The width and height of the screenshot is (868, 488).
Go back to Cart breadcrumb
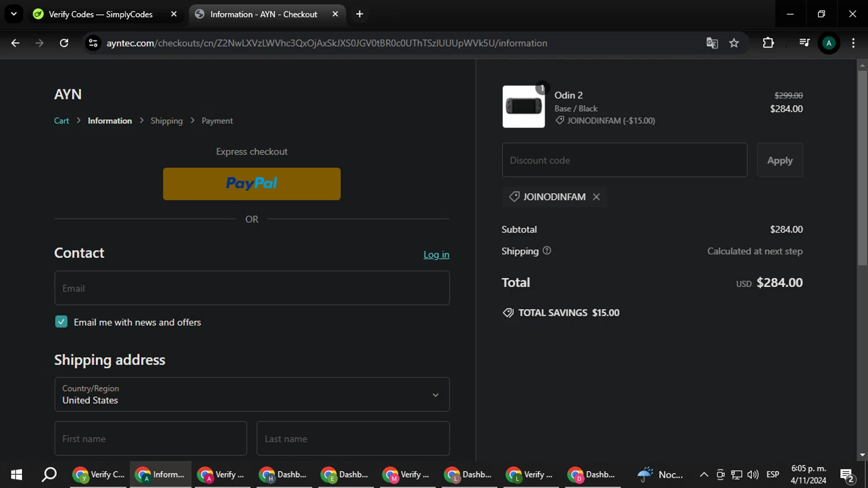[x=61, y=121]
